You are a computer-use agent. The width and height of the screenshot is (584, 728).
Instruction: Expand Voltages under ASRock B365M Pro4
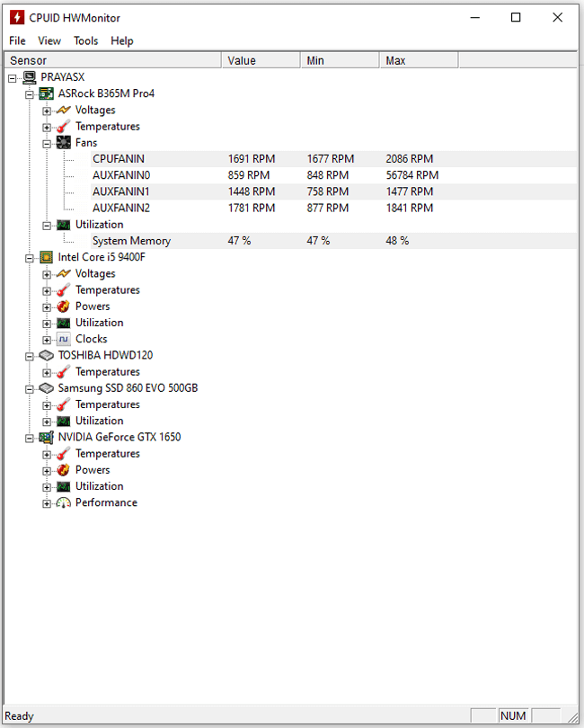click(47, 111)
